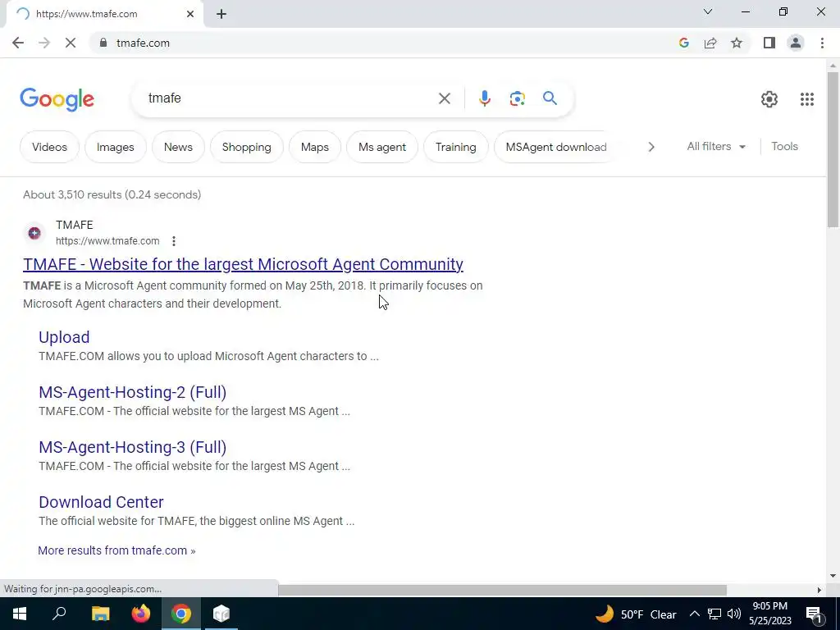Bookmark this page with the star icon
Screen dimensions: 840x630
pos(737,43)
